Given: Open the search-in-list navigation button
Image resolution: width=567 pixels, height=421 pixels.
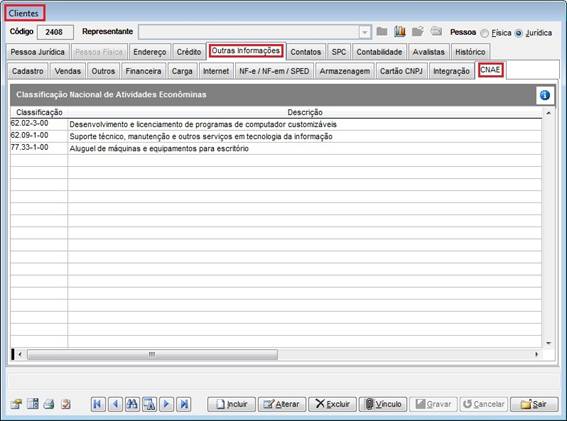Looking at the screenshot, I should (x=149, y=404).
